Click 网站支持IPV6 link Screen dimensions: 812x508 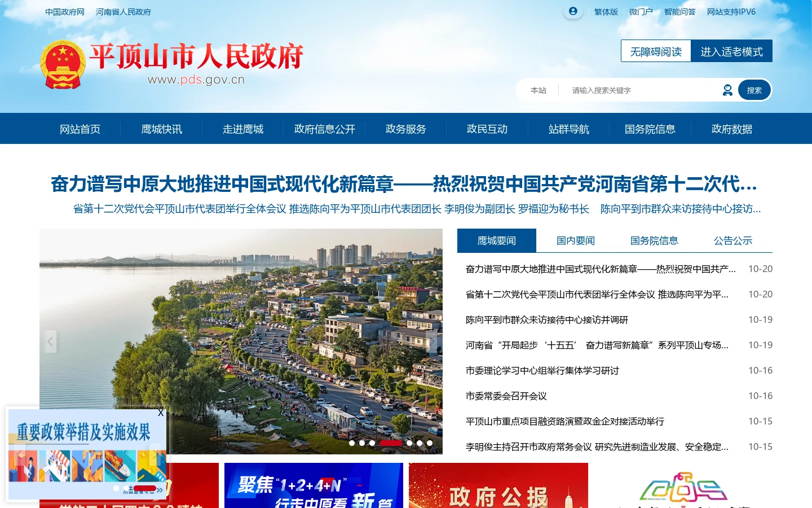click(x=731, y=12)
